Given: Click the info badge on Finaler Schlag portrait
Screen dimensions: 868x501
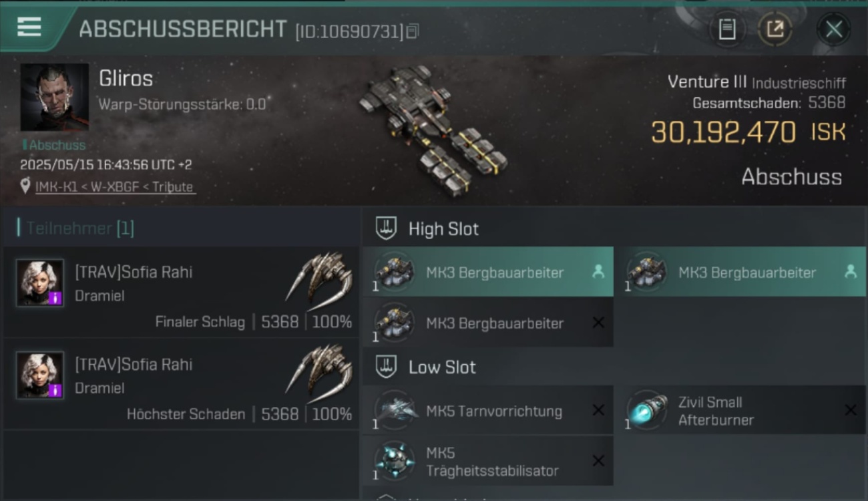Looking at the screenshot, I should [x=56, y=298].
